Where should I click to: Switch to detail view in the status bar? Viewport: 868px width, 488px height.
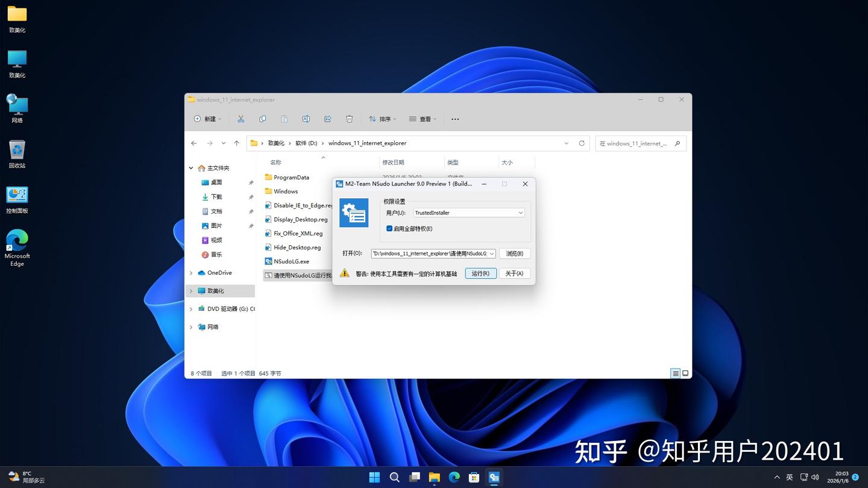click(675, 373)
